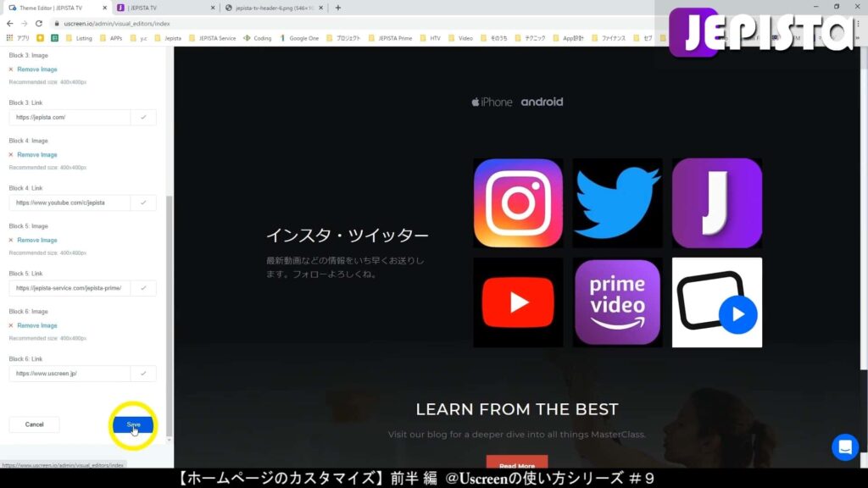Open a new browser tab

tap(337, 8)
